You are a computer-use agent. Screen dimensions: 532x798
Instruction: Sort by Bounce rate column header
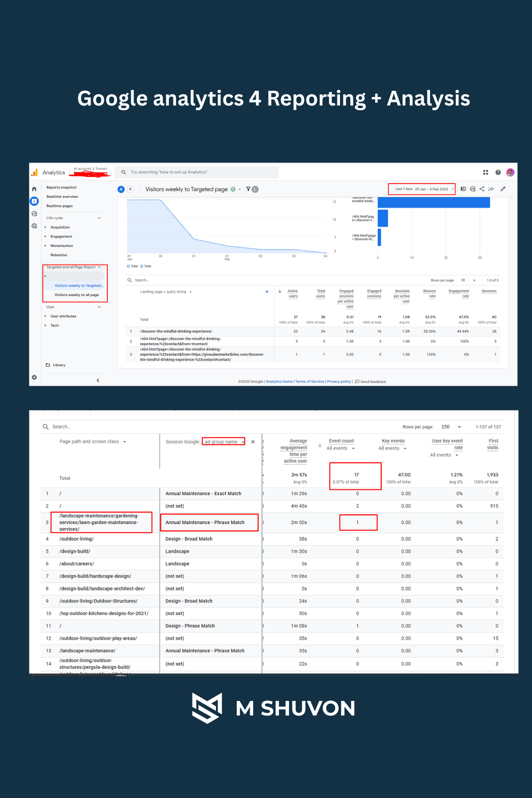[x=430, y=293]
